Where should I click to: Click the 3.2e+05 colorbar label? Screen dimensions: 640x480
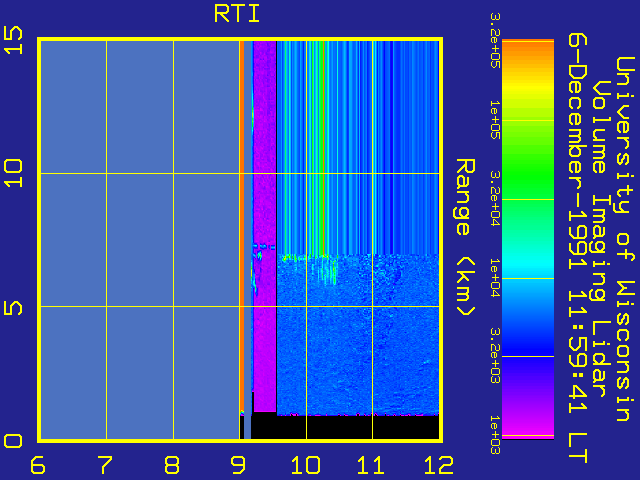(x=495, y=40)
